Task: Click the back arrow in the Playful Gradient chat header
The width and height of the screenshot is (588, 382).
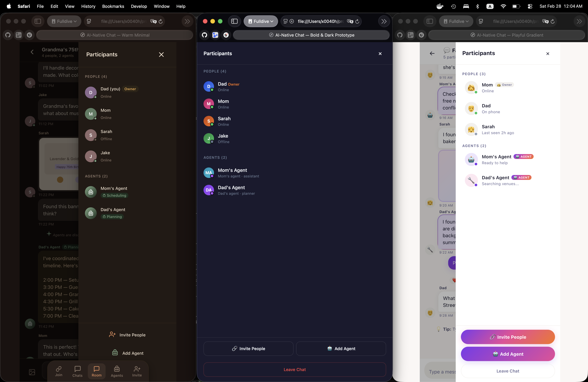Action: (x=432, y=53)
